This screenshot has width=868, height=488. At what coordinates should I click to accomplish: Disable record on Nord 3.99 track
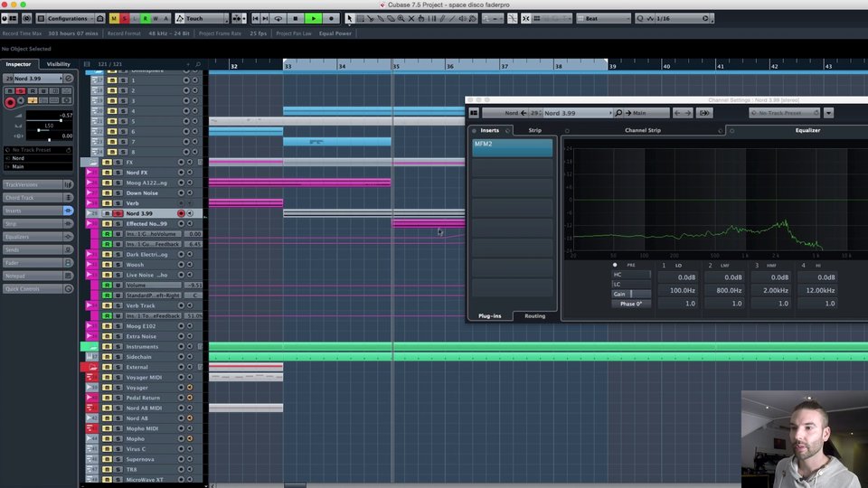(x=181, y=213)
